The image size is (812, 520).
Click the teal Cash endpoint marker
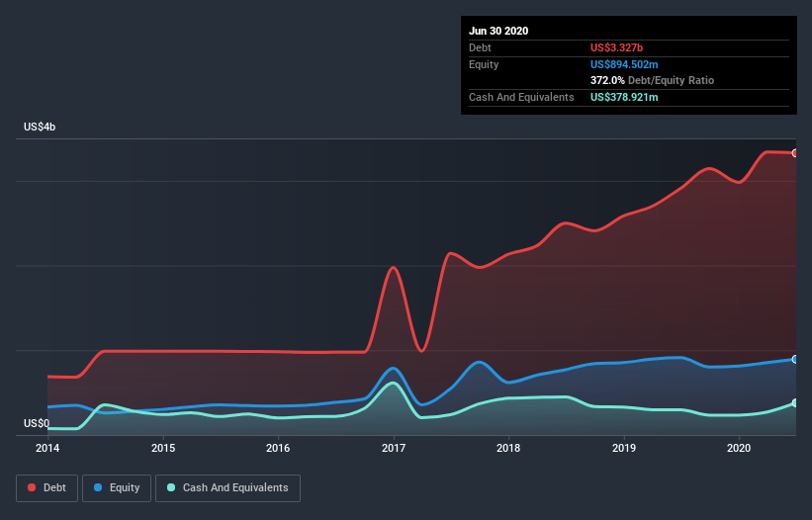(795, 402)
